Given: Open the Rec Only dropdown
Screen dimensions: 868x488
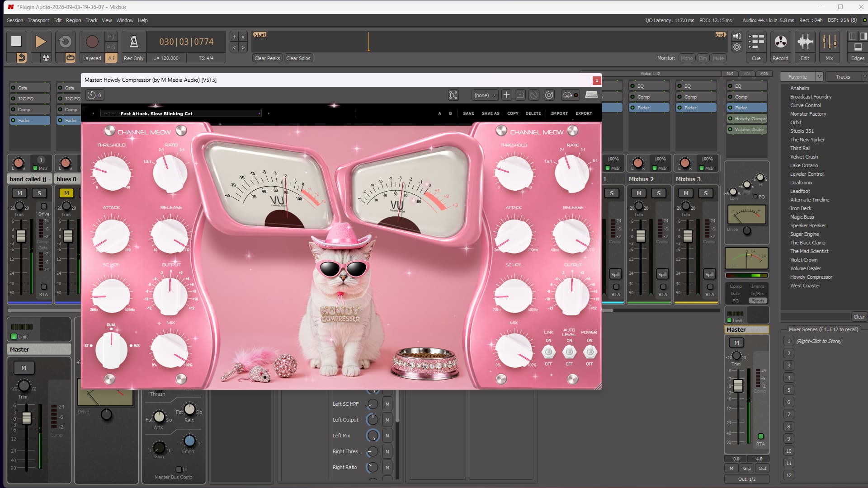Looking at the screenshot, I should coord(134,58).
